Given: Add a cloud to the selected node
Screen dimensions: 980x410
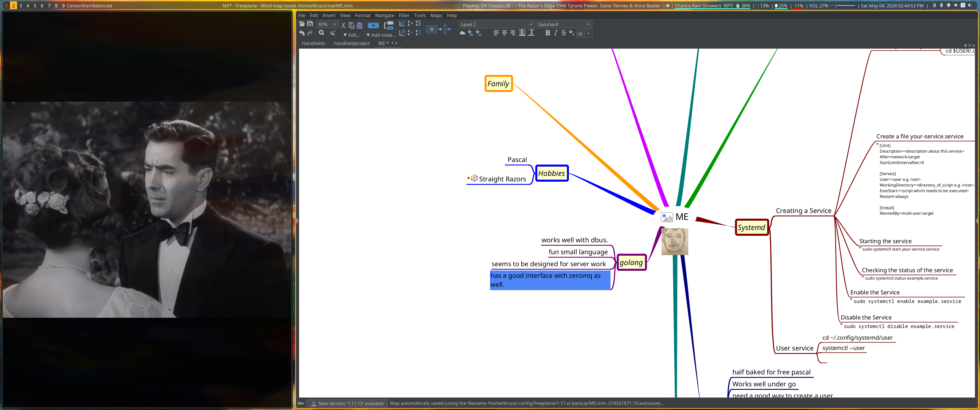Looking at the screenshot, I should (x=463, y=33).
